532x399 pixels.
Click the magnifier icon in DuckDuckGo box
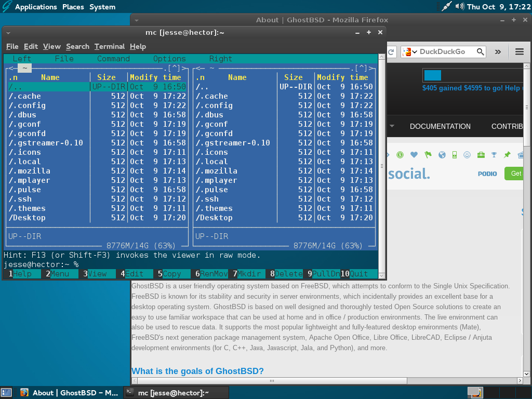480,51
